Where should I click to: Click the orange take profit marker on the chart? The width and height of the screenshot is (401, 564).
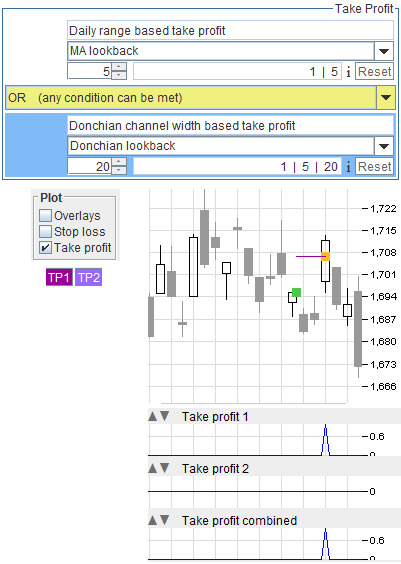click(x=325, y=256)
